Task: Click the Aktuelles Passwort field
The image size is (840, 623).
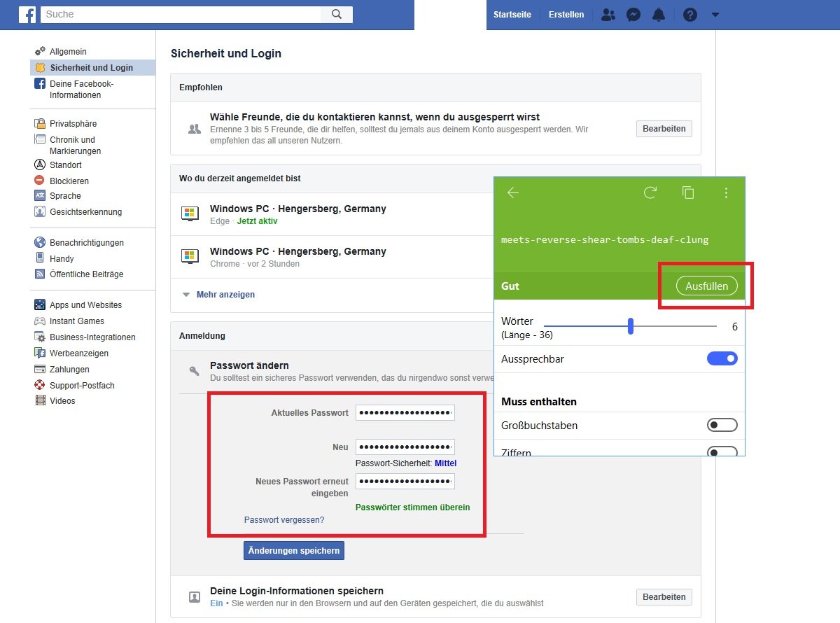Action: point(405,412)
